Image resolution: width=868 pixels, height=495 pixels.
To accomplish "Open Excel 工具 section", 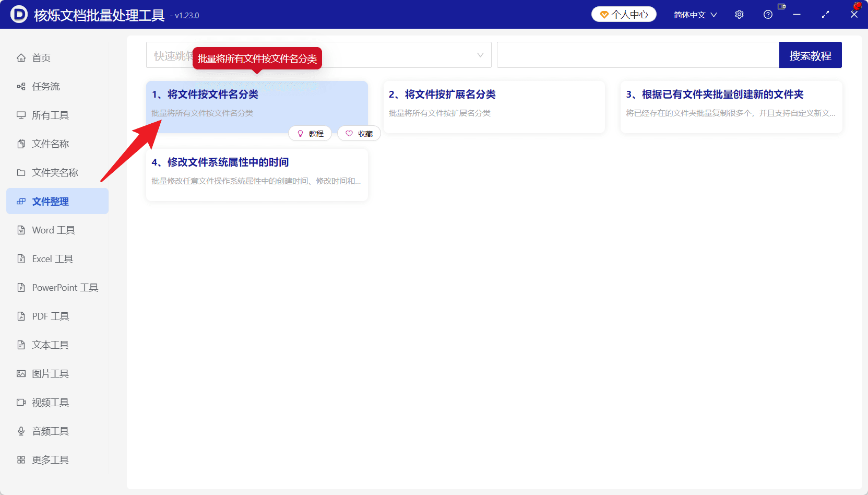I will click(x=57, y=259).
